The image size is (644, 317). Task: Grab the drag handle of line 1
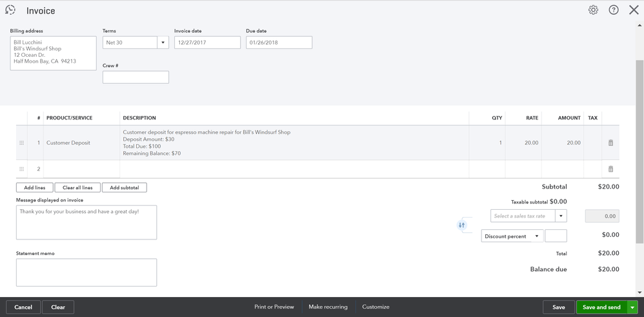[22, 143]
